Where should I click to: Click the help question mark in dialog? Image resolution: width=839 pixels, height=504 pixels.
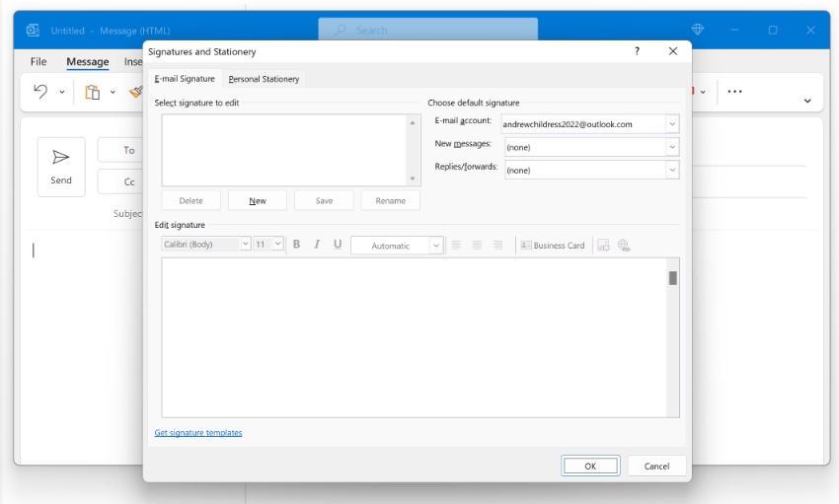pyautogui.click(x=637, y=51)
